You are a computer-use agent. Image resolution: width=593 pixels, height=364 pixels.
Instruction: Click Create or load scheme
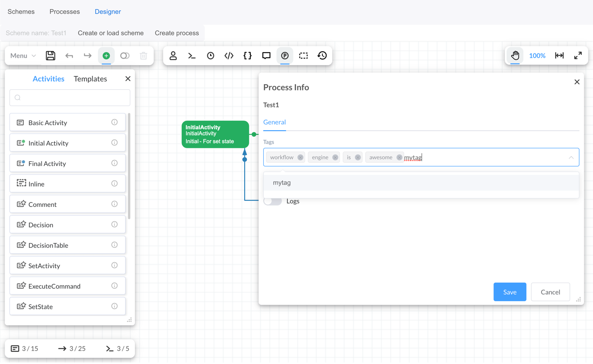pos(111,33)
